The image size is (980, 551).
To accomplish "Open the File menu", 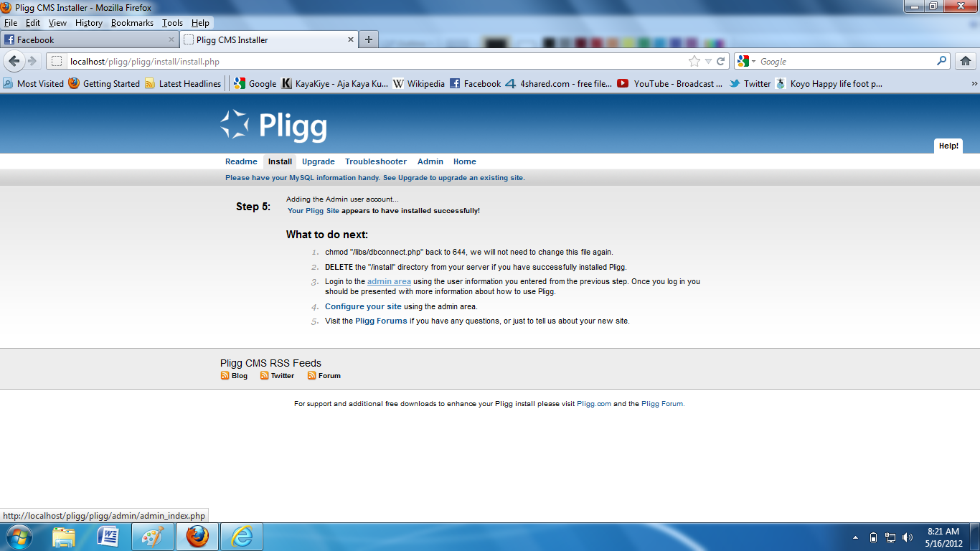I will (x=10, y=23).
